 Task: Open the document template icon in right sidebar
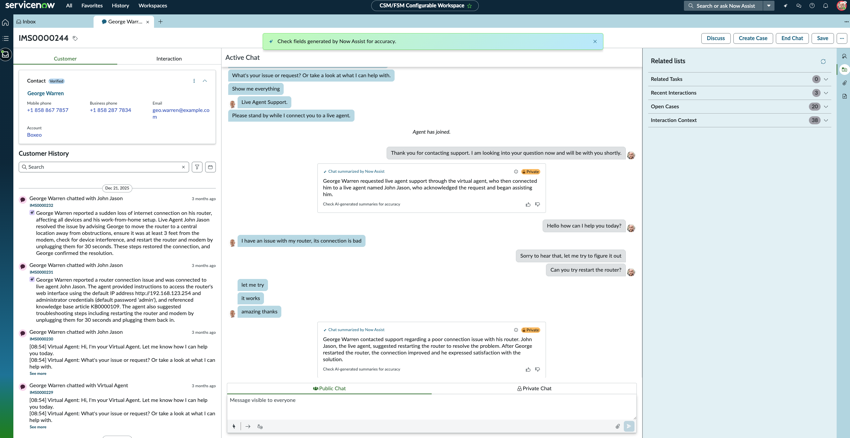pyautogui.click(x=844, y=96)
